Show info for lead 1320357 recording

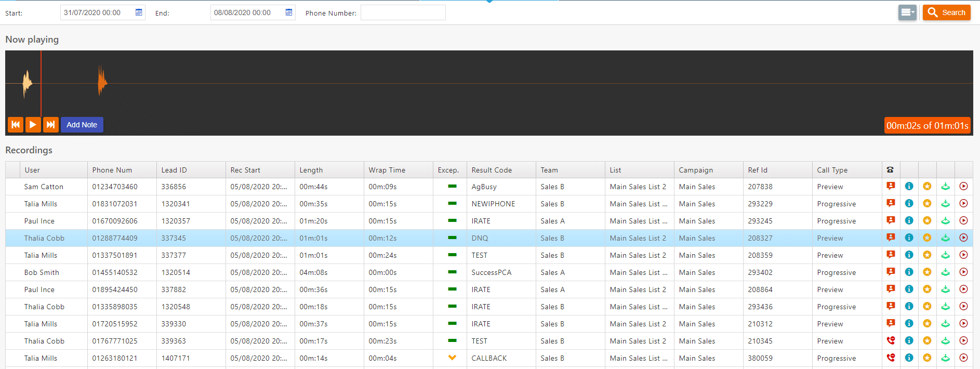[909, 220]
